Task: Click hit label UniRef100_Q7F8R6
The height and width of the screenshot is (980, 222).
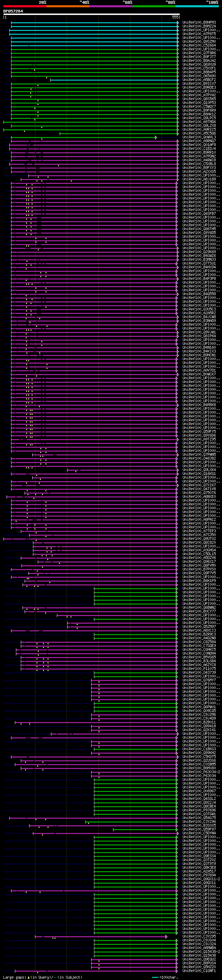Action: [199, 53]
